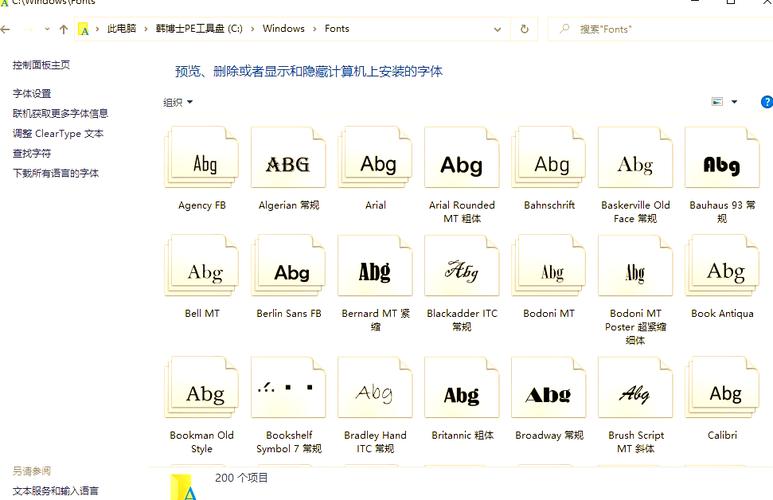
Task: Open the Agency FB font family
Action: pos(202,157)
